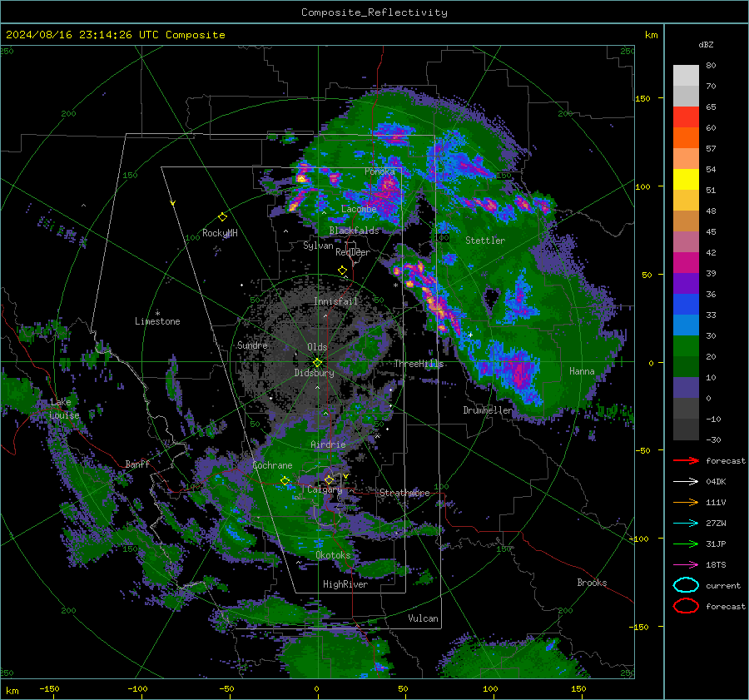
Task: Click the Composite_Reflectivity title
Action: click(374, 12)
